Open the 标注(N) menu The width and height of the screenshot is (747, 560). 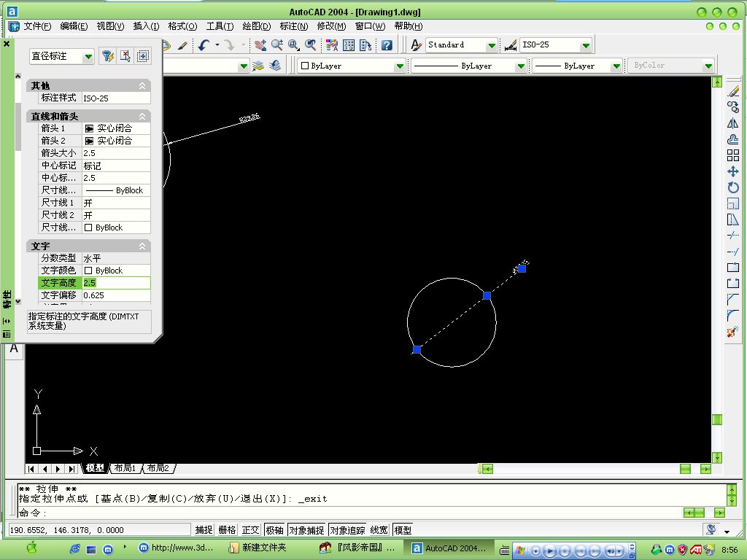tap(293, 26)
